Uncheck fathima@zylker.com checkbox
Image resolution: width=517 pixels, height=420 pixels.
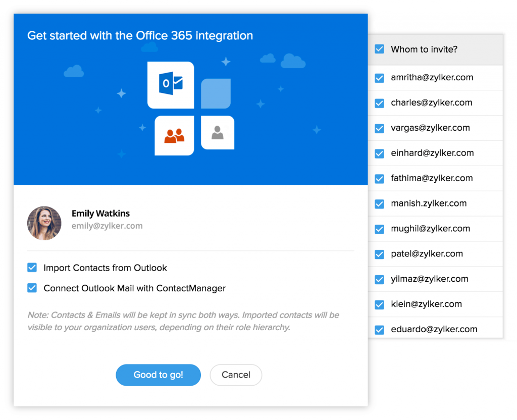click(380, 179)
